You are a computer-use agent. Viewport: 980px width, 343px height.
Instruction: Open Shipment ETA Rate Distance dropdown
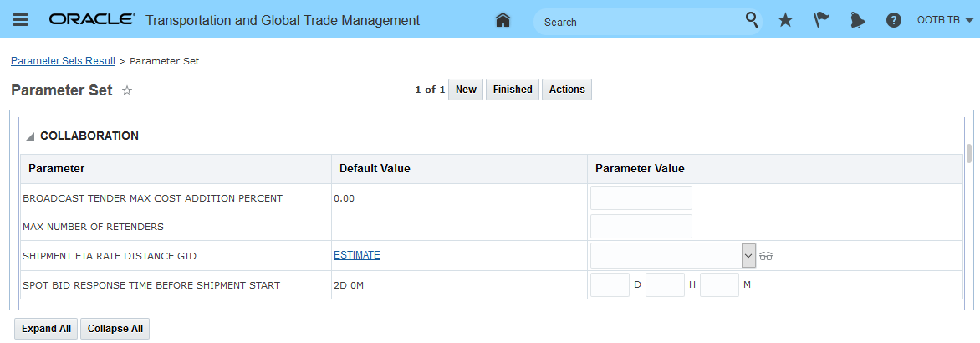coord(748,255)
